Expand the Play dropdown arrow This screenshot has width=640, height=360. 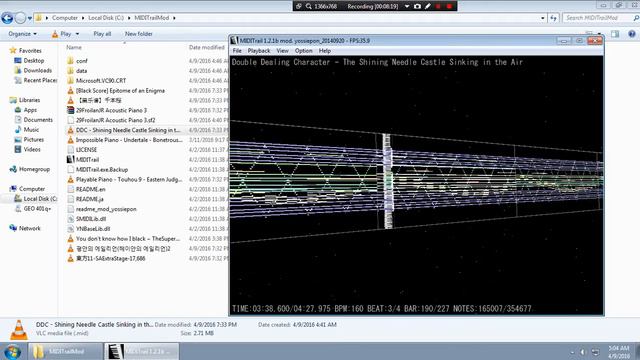pyautogui.click(x=78, y=34)
